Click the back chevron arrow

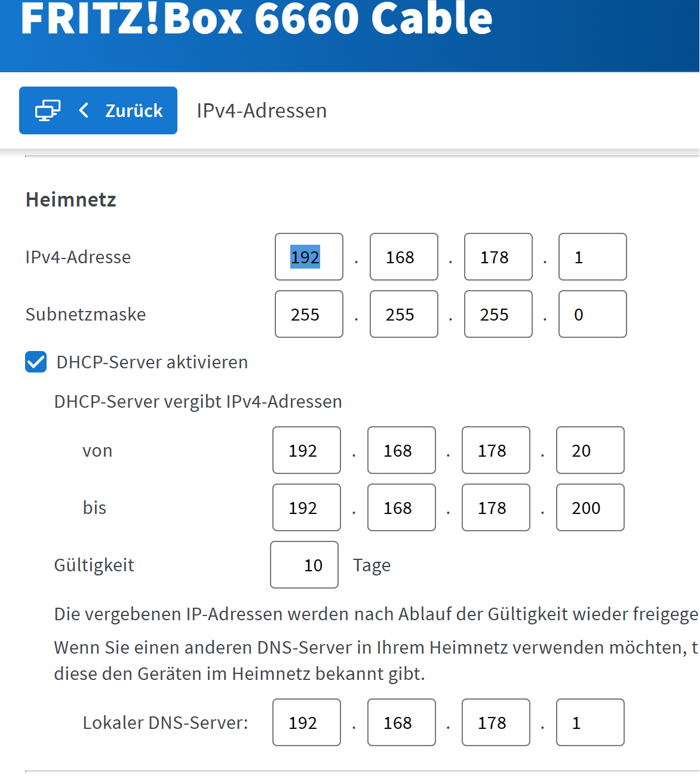(84, 110)
